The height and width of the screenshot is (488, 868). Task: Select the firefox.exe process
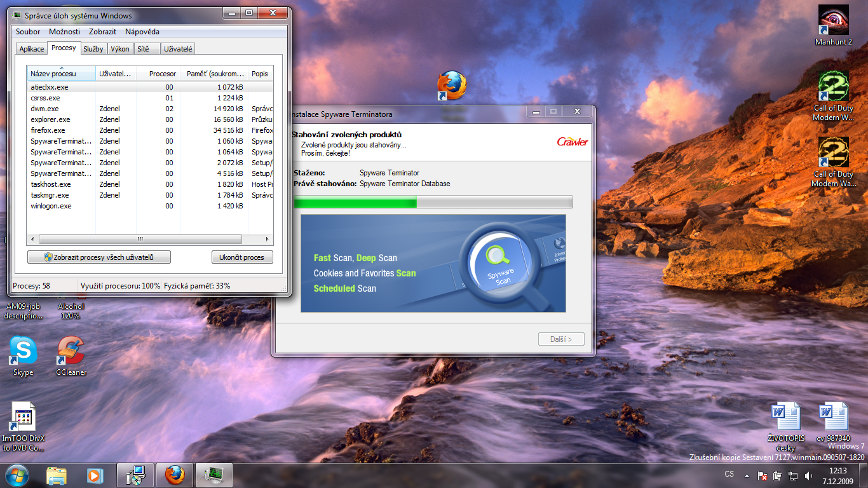[x=150, y=130]
